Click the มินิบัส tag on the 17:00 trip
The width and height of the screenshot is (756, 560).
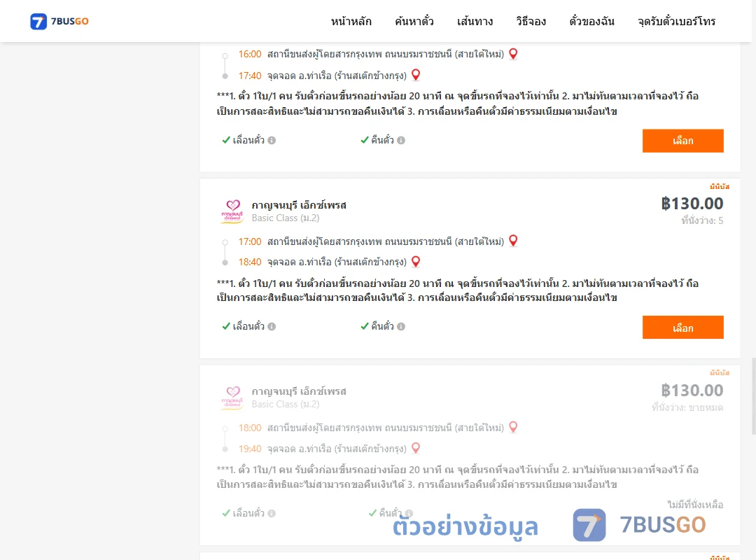tap(720, 187)
